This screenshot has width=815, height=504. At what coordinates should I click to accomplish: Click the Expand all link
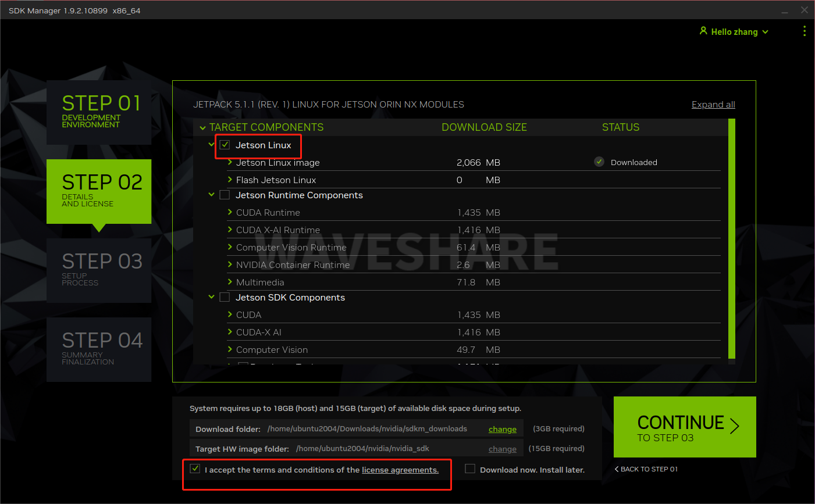[x=713, y=105]
